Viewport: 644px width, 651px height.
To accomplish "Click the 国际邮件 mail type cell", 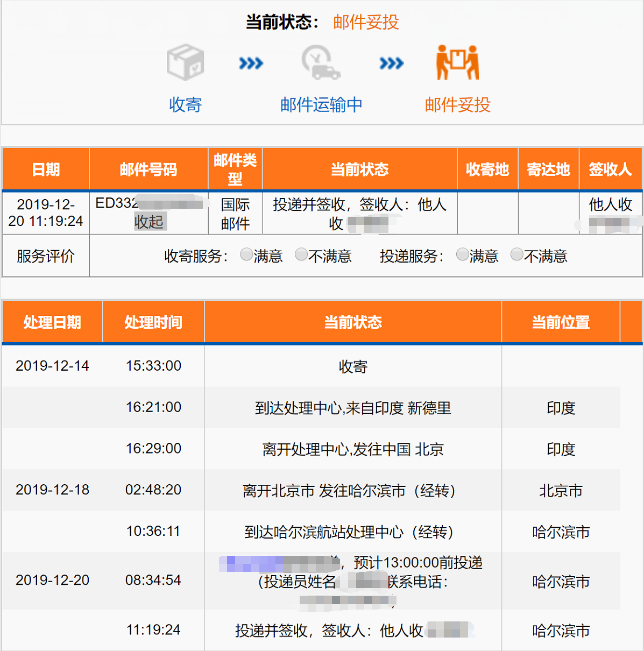I will tap(235, 213).
